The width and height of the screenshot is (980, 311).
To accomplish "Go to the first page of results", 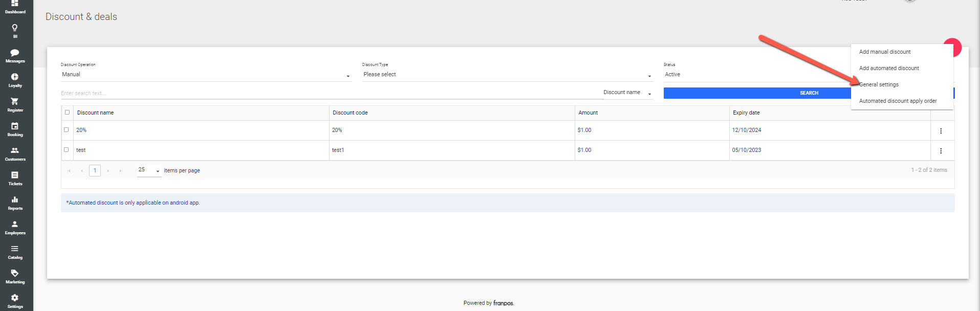I will (69, 171).
